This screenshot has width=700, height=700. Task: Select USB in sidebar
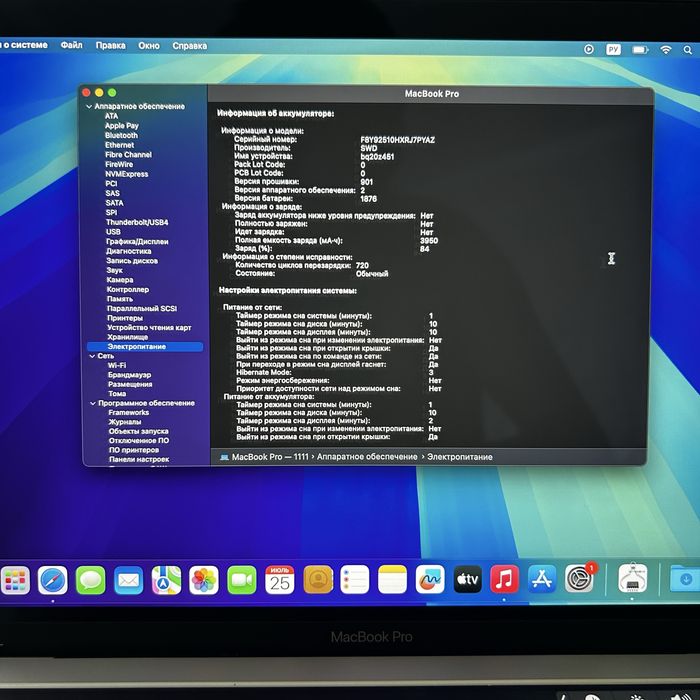[x=113, y=232]
